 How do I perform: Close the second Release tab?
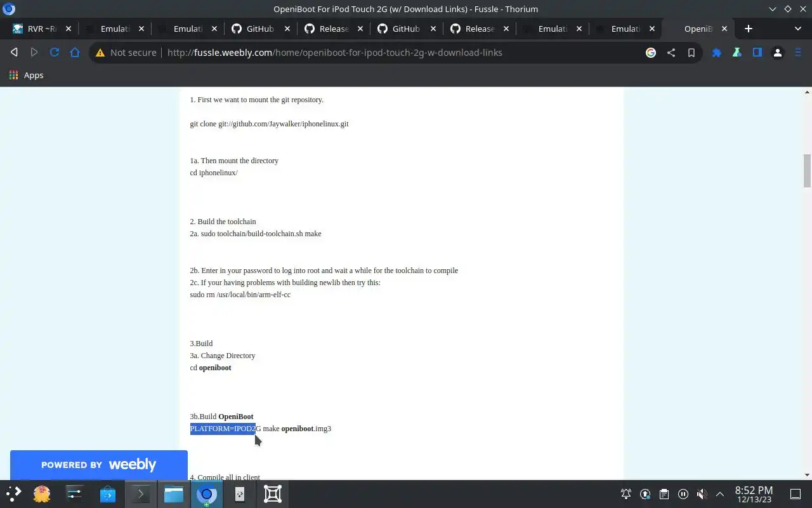pos(506,29)
